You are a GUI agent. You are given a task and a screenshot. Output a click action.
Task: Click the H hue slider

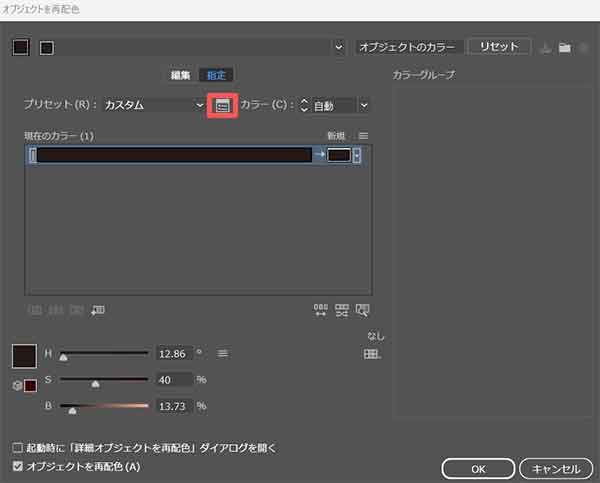pos(104,354)
